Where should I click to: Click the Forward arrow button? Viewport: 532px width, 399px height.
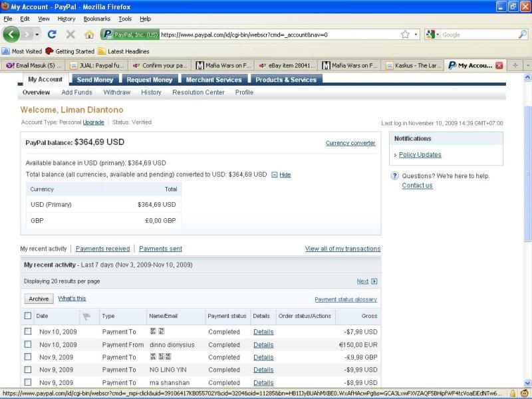27,35
